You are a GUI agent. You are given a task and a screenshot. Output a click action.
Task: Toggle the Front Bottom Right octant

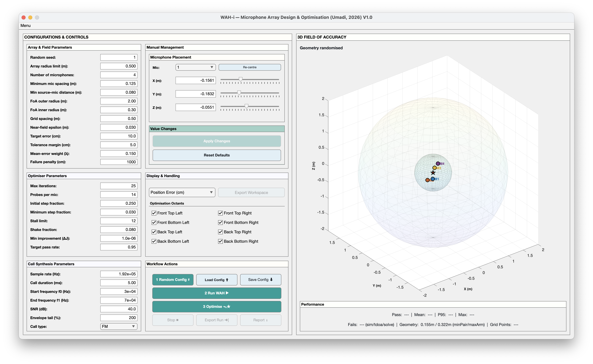220,222
